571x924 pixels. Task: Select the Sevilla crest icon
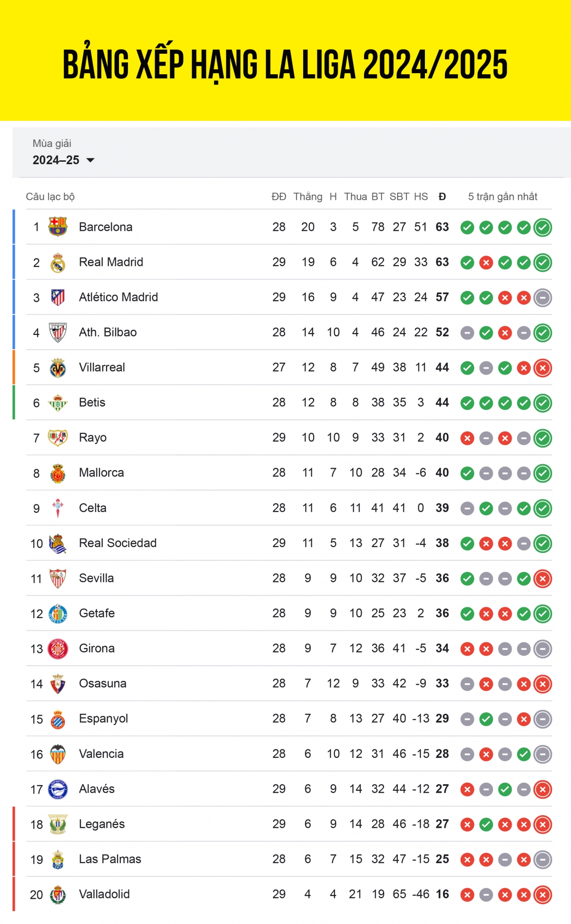(x=57, y=578)
